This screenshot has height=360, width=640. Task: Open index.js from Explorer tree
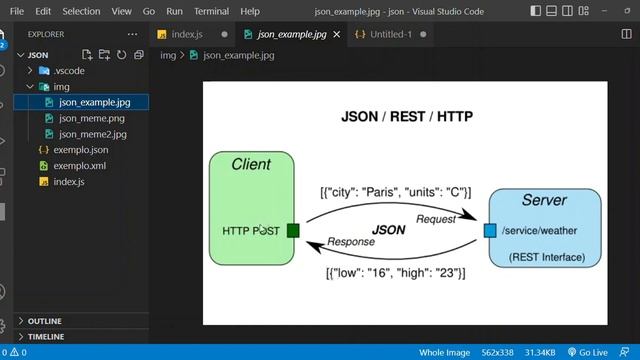coord(82,182)
